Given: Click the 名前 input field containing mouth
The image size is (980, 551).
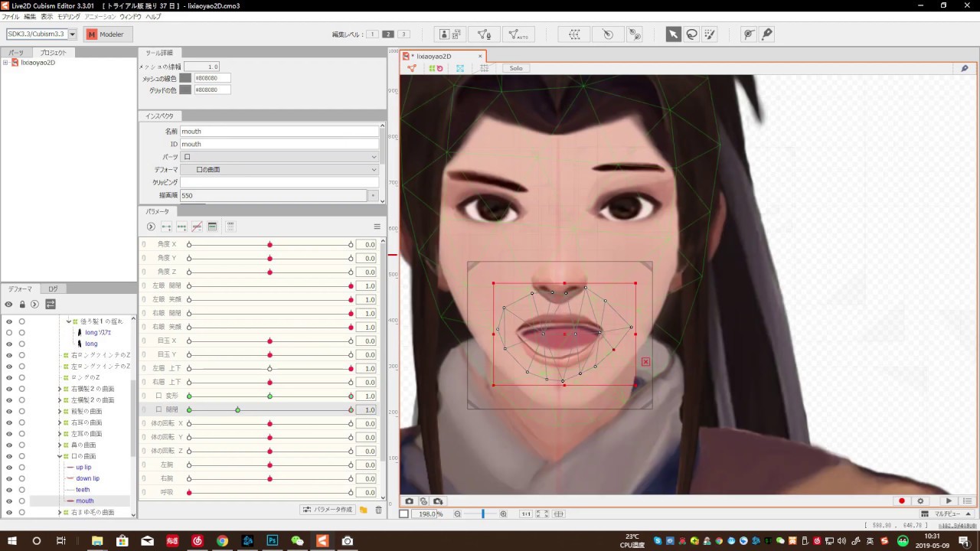Looking at the screenshot, I should [279, 131].
